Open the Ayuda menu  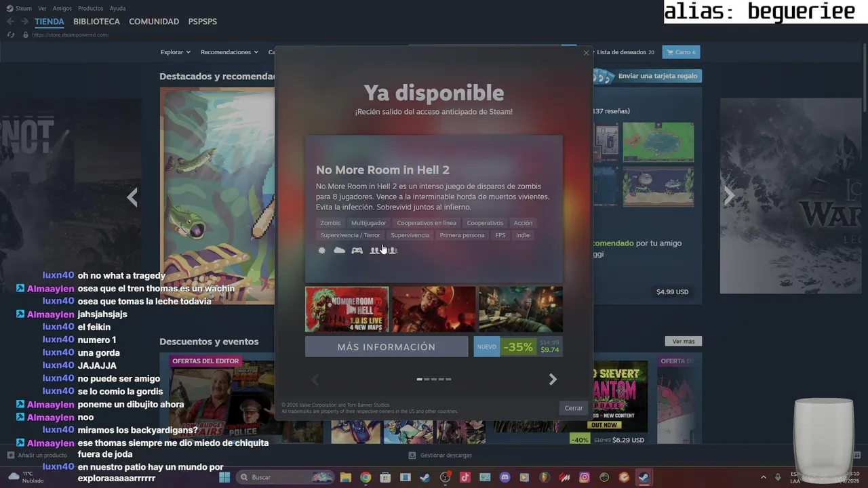(117, 8)
